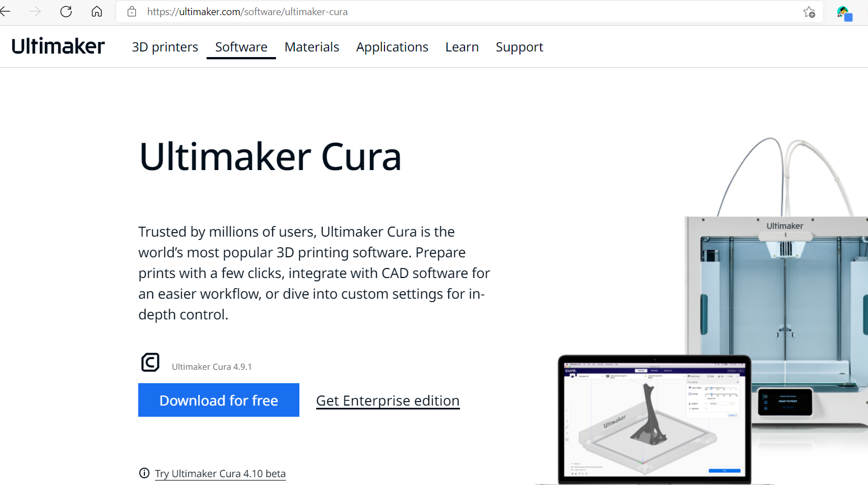Open the Learn menu
This screenshot has width=868, height=485.
coord(462,47)
